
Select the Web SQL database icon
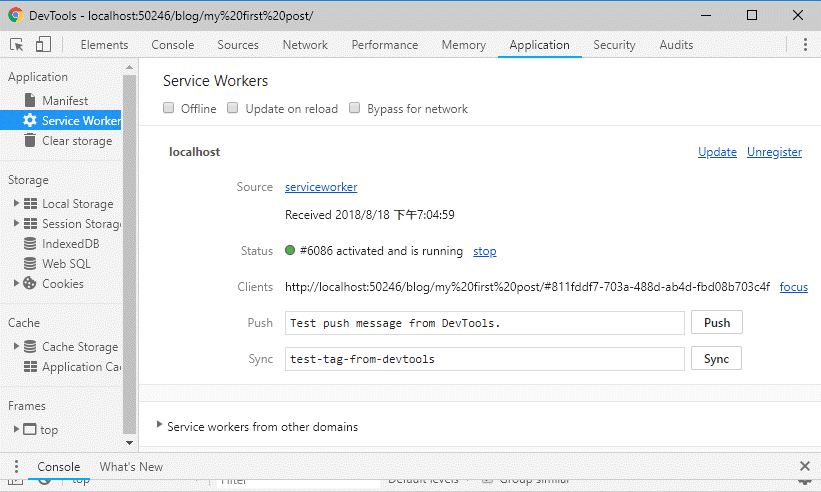coord(30,264)
